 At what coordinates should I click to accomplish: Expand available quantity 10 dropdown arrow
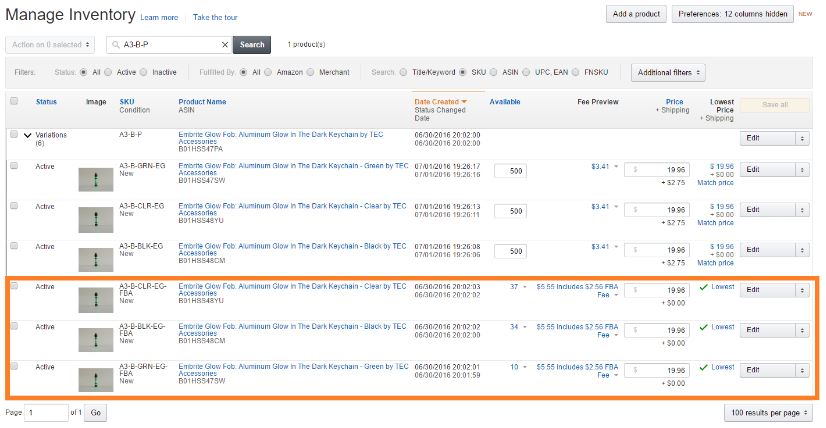pyautogui.click(x=525, y=367)
